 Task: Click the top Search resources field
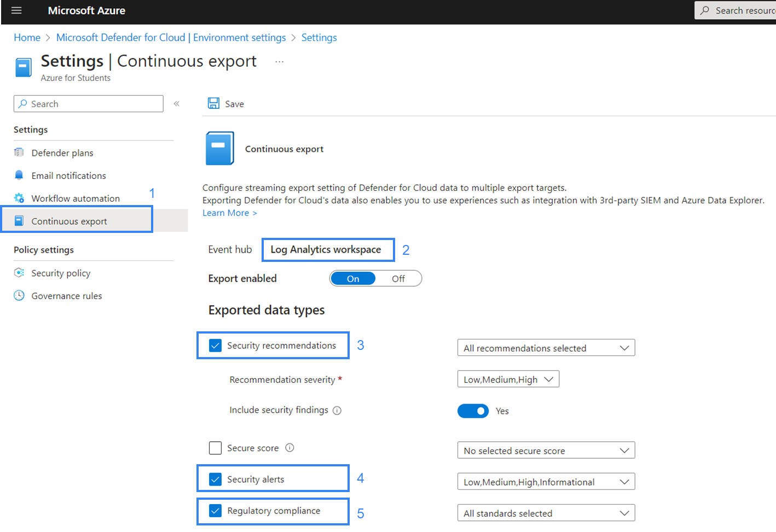click(735, 10)
